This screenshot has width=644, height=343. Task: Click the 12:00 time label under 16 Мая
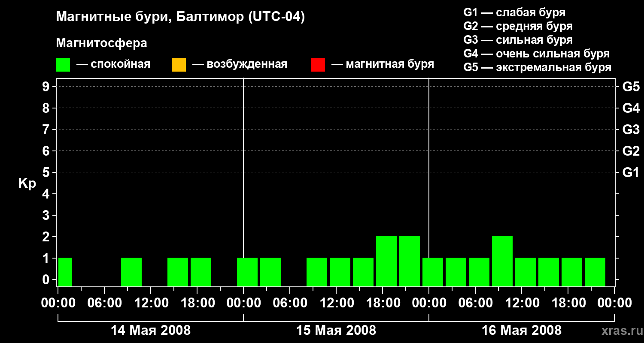(x=522, y=303)
